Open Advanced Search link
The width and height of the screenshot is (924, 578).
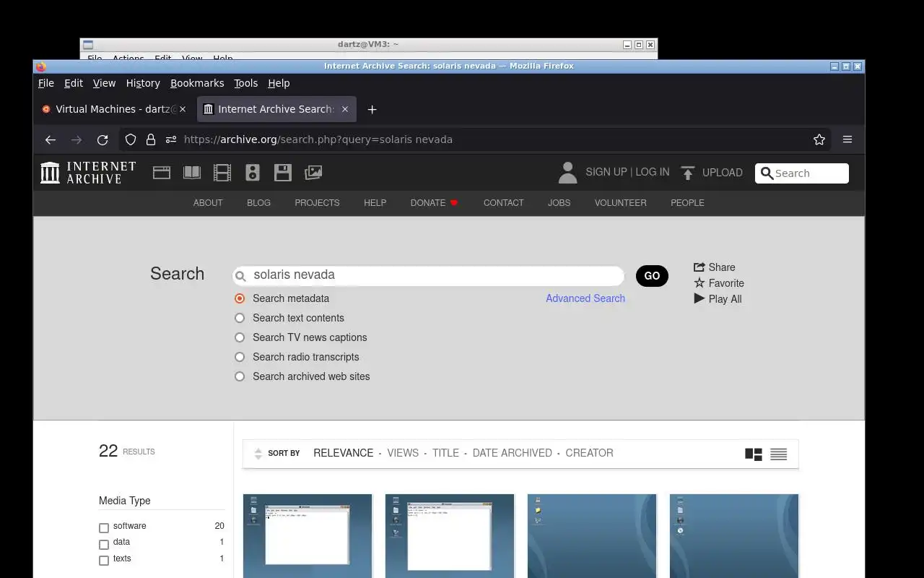(x=585, y=298)
